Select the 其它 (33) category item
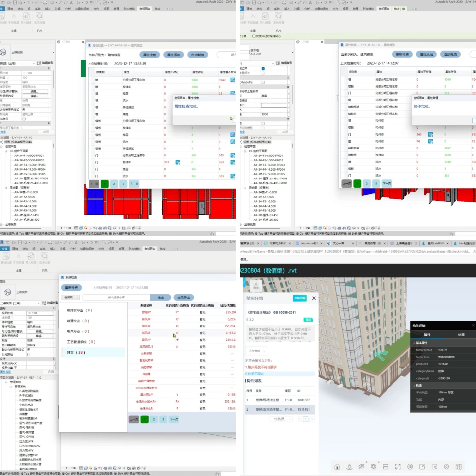This screenshot has width=476, height=476. coord(76,352)
